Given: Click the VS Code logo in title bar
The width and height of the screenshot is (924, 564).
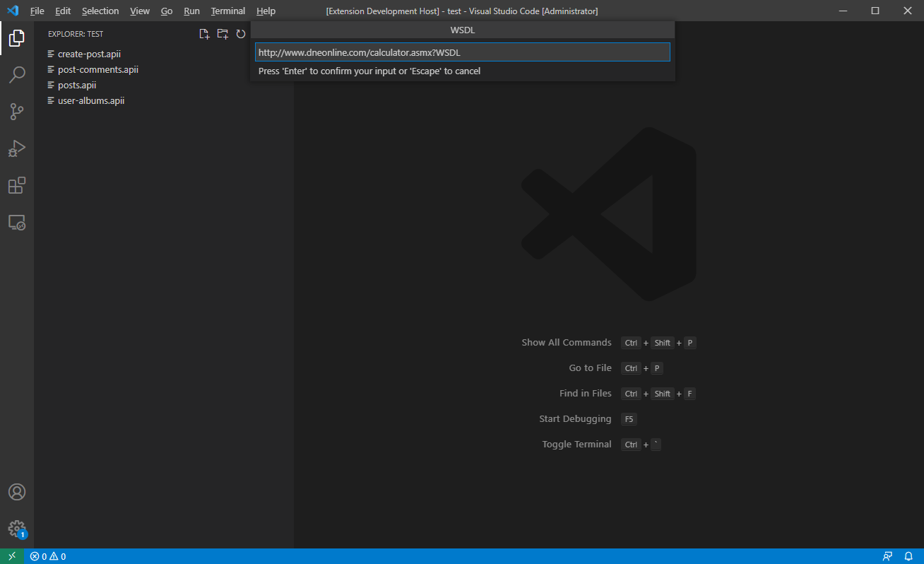Looking at the screenshot, I should click(12, 11).
